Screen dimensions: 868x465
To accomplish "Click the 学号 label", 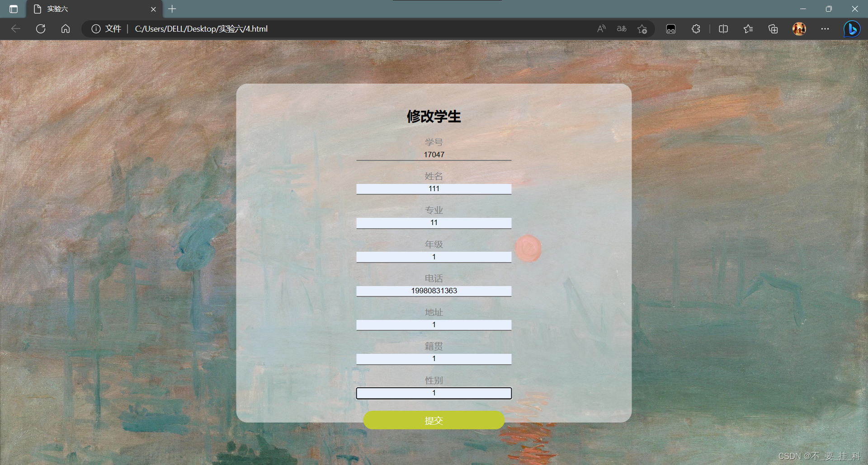I will [434, 142].
